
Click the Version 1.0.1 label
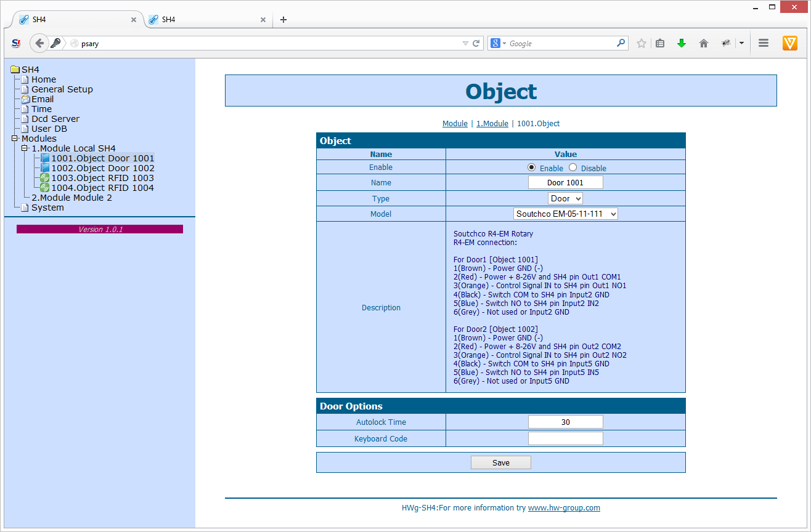(x=100, y=229)
